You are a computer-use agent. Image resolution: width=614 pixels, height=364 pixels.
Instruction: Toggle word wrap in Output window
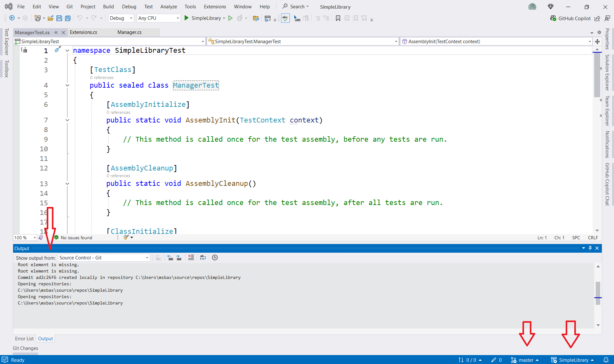(x=203, y=257)
